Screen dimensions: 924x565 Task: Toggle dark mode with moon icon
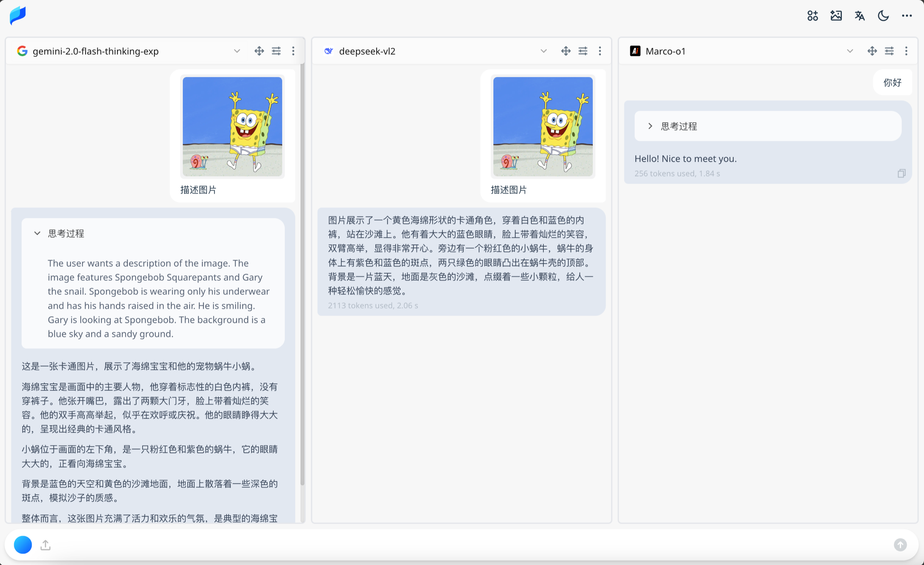point(883,16)
